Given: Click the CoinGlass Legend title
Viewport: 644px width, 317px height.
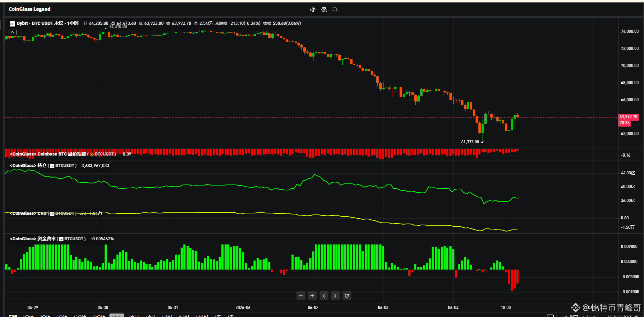Looking at the screenshot, I should pos(30,9).
